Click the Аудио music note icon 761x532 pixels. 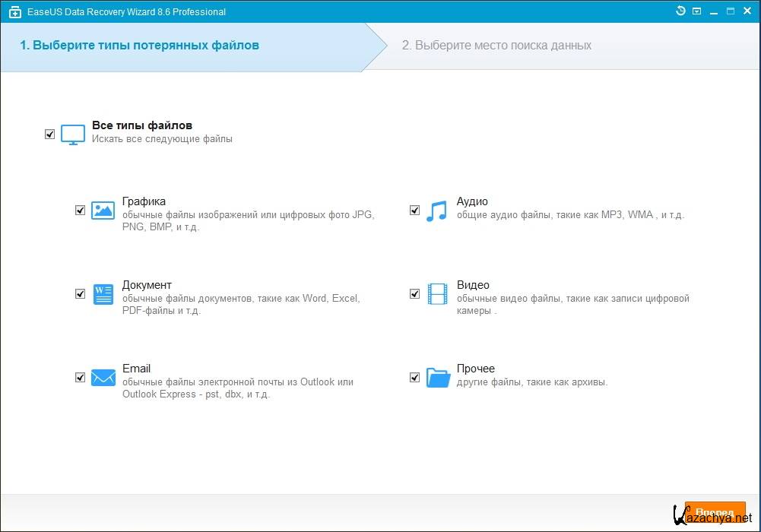tap(436, 211)
